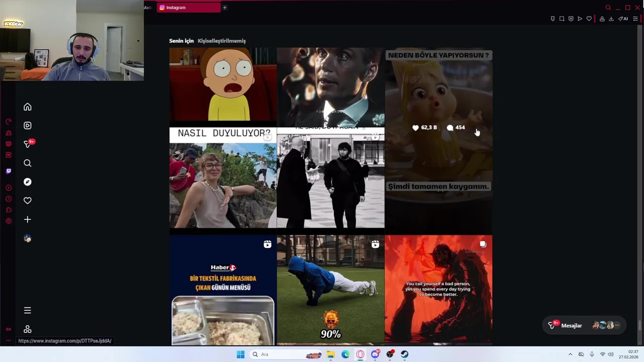Screen dimensions: 644x362
Task: Open the NASIL DUYULUYOR post
Action: coord(223,178)
